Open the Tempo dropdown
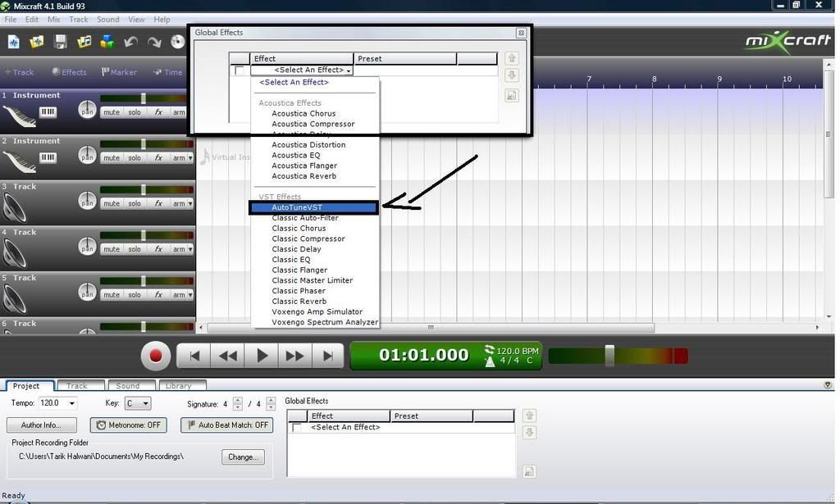Screen dimensions: 840x504 coord(72,403)
